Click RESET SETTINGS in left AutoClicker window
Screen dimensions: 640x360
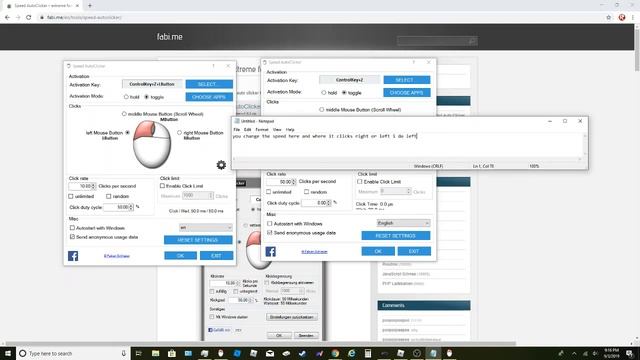(198, 240)
